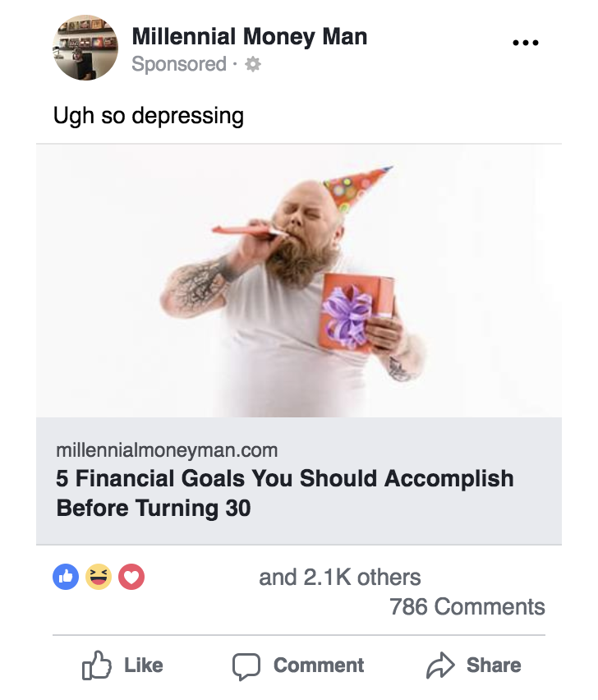Click the Comment button label
Screen dimensions: 598x700
[x=319, y=665]
